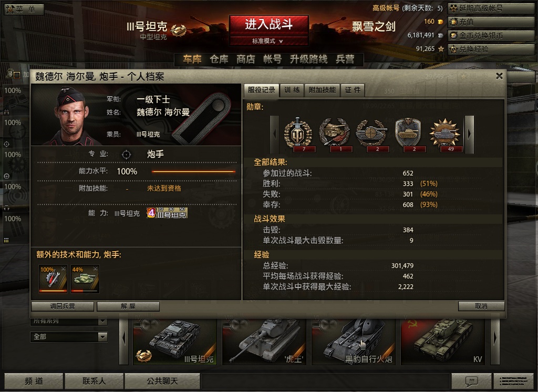Click the steel shield tank medal
Screen dimensions: 538x392
tap(408, 134)
